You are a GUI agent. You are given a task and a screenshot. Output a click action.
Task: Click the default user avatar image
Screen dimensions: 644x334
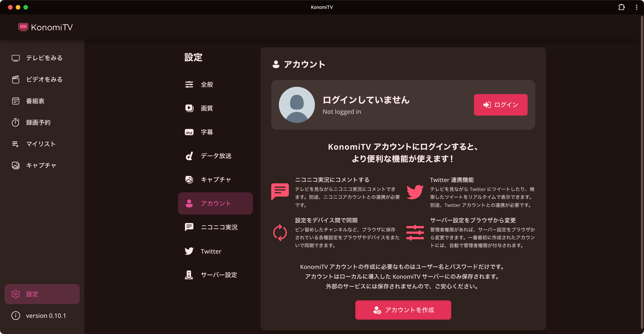pyautogui.click(x=297, y=105)
